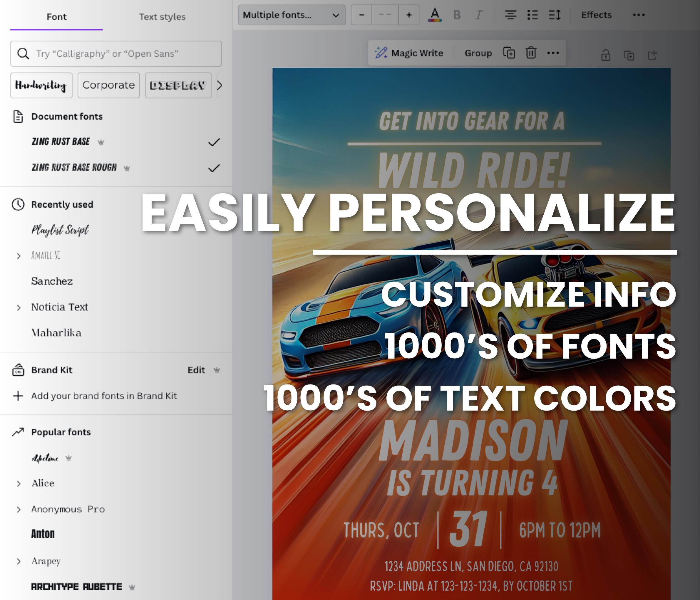Image resolution: width=700 pixels, height=600 pixels.
Task: Open the Multiple fonts dropdown
Action: [292, 15]
